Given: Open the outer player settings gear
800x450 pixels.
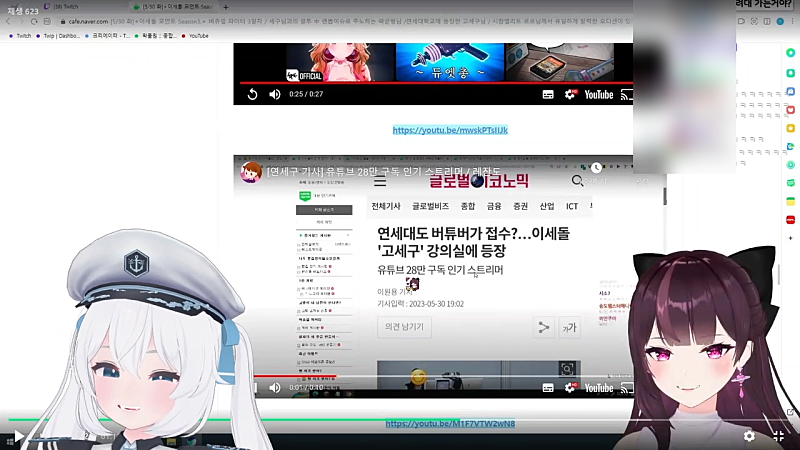Looking at the screenshot, I should point(749,436).
